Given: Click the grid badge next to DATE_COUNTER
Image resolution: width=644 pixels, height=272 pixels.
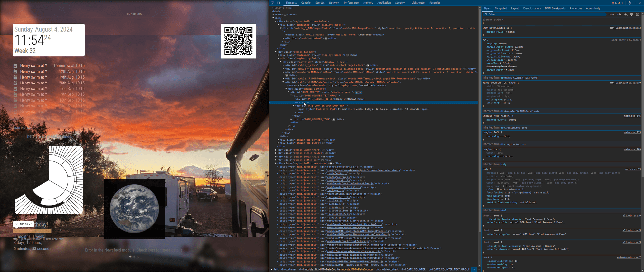Looking at the screenshot, I should pos(358,92).
